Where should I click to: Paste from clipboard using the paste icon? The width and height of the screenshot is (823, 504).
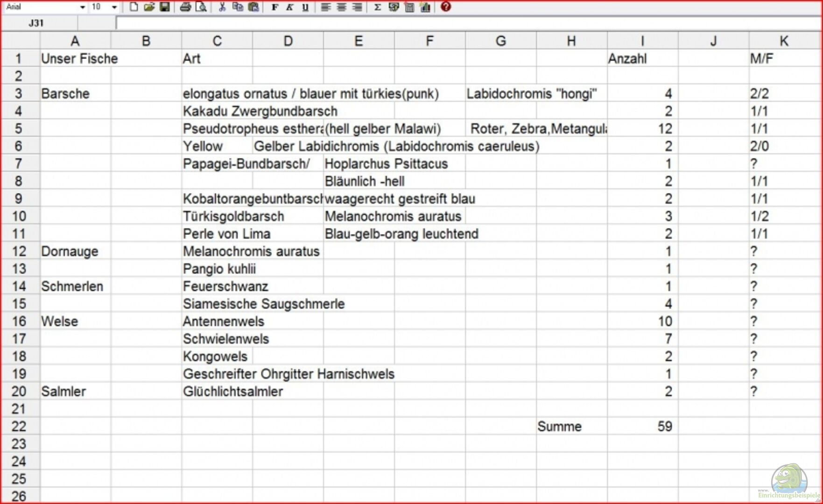[253, 7]
